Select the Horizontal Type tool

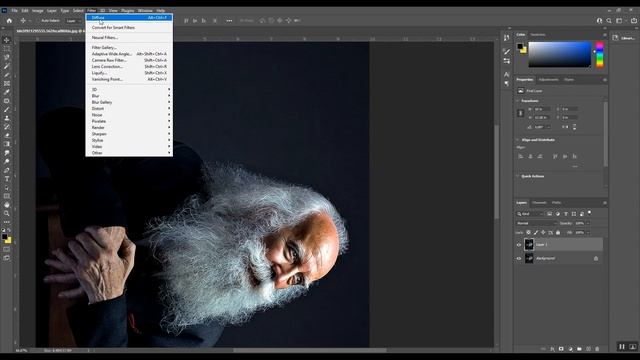tap(7, 179)
